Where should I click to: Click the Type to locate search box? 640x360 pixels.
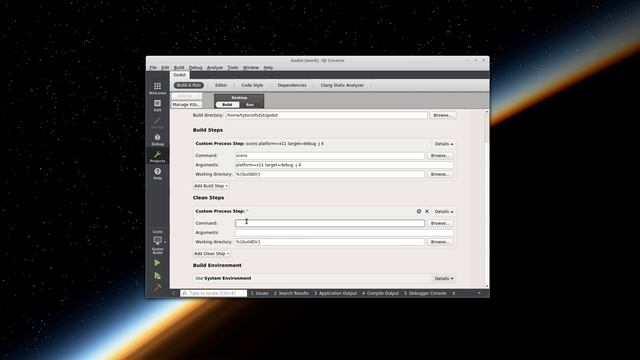click(x=214, y=293)
